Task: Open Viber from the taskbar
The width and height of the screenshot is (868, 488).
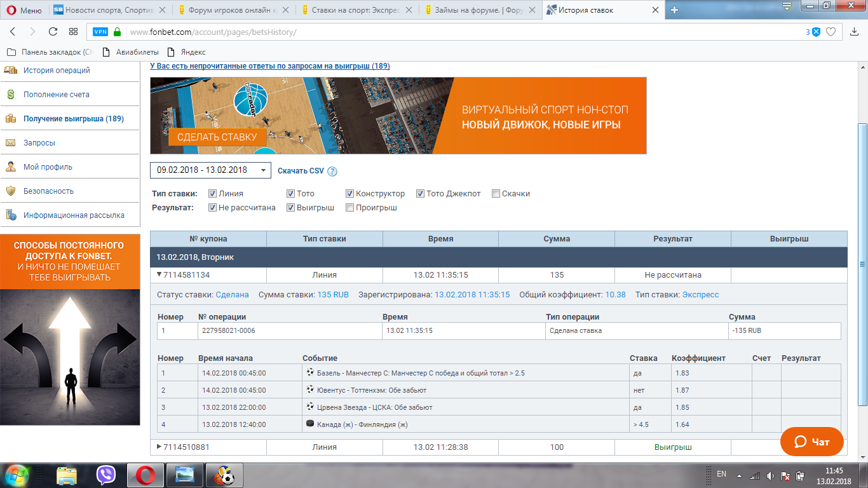Action: [x=105, y=475]
